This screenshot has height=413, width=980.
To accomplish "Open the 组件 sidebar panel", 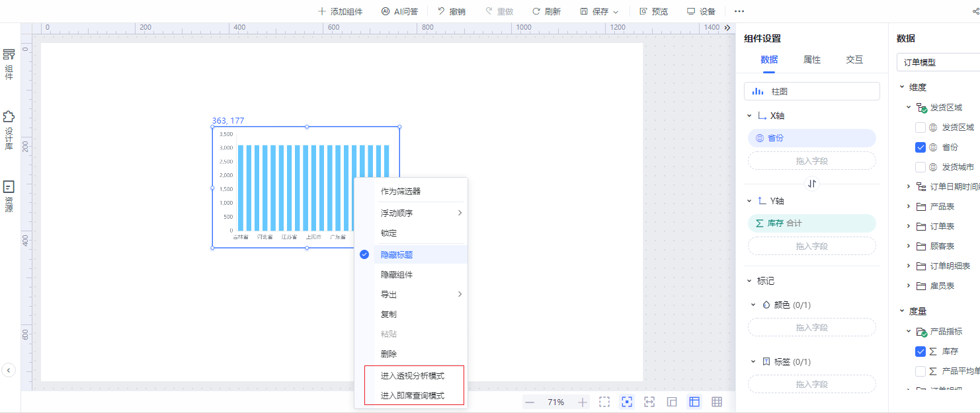I will click(x=9, y=64).
